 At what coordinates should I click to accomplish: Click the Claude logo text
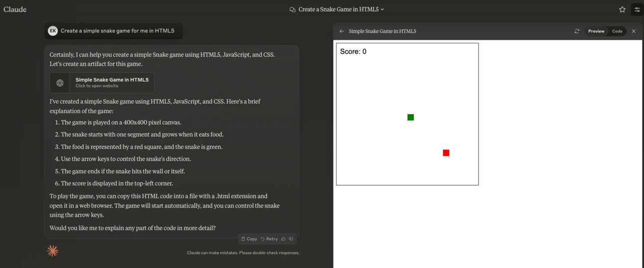tap(15, 9)
